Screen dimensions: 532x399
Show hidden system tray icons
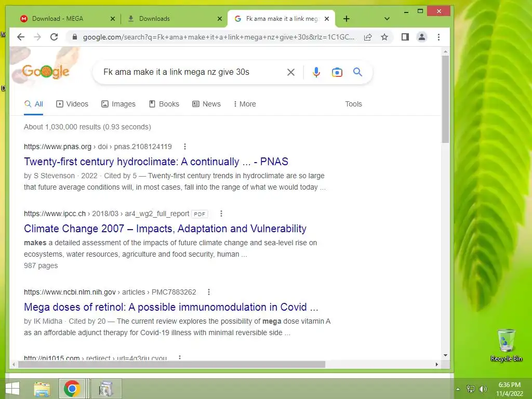pos(458,389)
